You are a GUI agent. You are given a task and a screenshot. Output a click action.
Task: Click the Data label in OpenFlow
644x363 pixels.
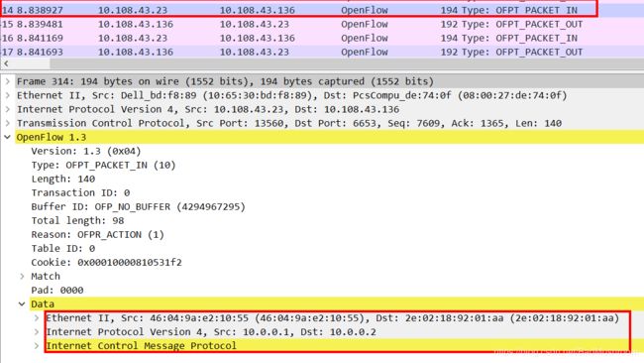click(x=43, y=304)
